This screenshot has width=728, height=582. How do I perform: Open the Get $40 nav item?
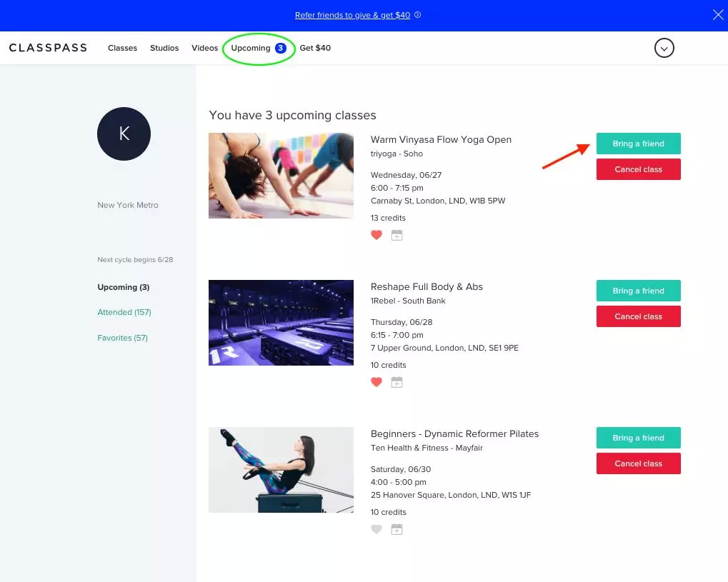point(315,48)
